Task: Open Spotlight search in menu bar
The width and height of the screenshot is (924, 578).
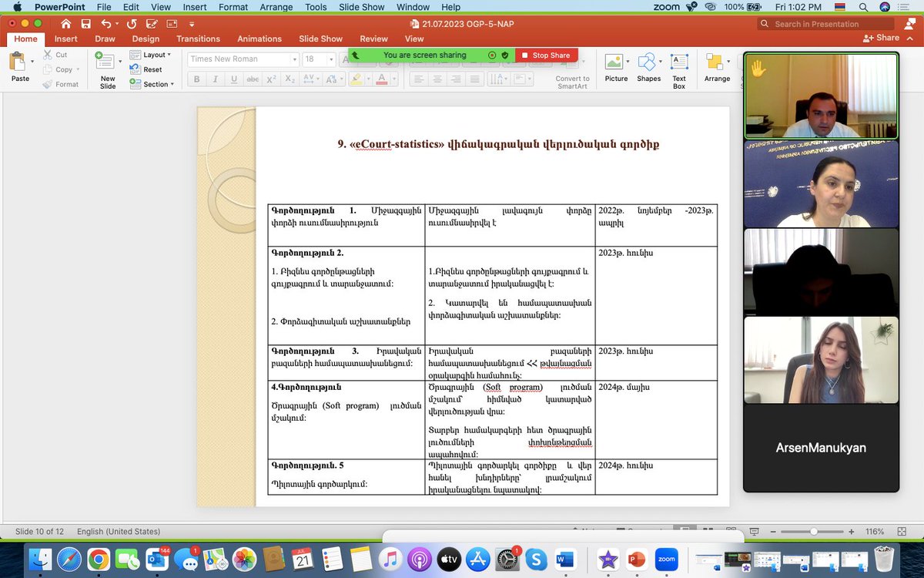Action: (863, 7)
